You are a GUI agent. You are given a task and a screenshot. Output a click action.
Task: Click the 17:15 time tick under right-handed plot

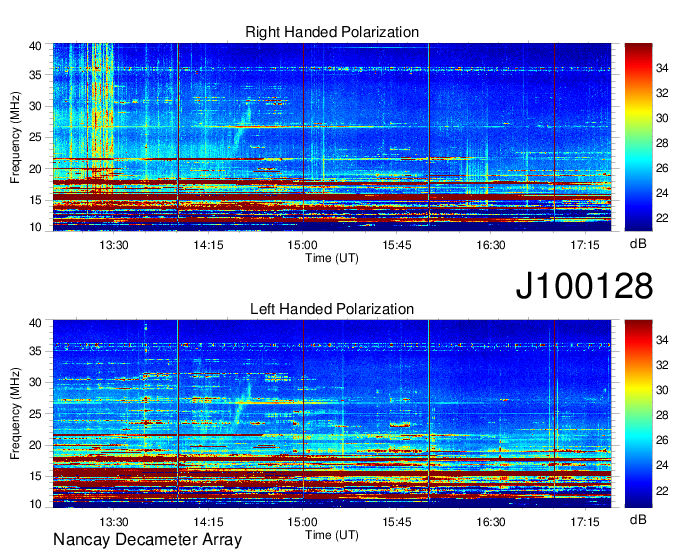click(x=585, y=245)
